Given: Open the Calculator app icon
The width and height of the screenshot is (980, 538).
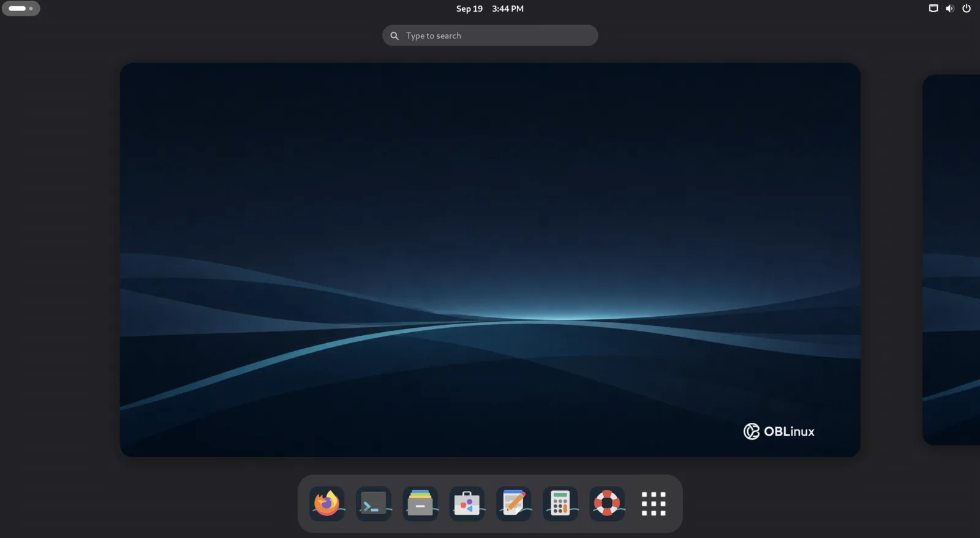Looking at the screenshot, I should [560, 504].
